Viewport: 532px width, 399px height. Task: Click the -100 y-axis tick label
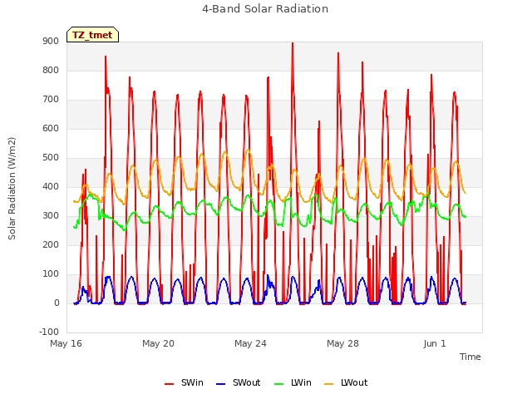pyautogui.click(x=49, y=332)
